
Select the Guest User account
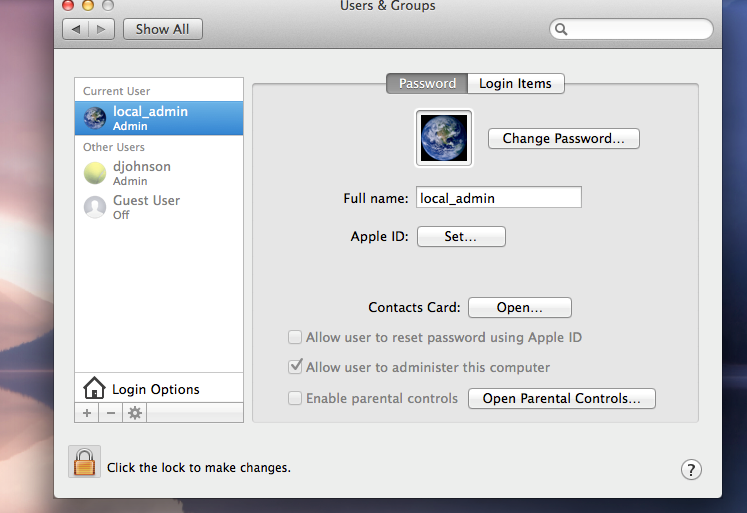point(146,207)
